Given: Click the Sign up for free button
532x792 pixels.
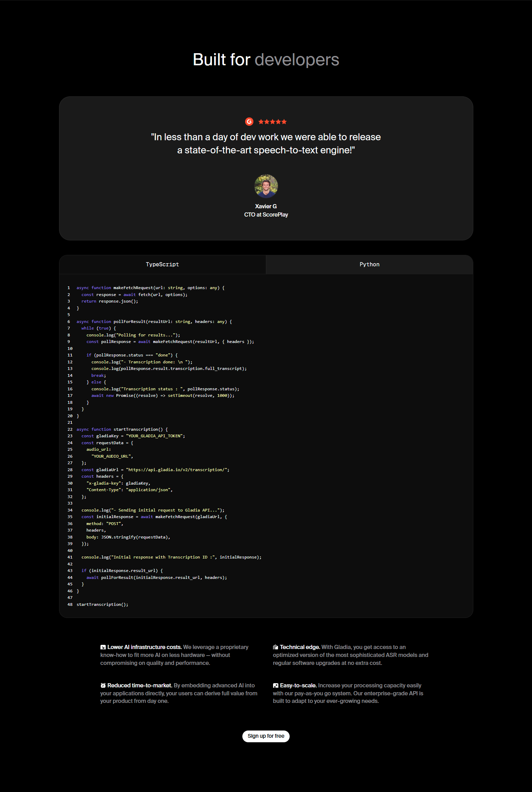Looking at the screenshot, I should click(266, 736).
